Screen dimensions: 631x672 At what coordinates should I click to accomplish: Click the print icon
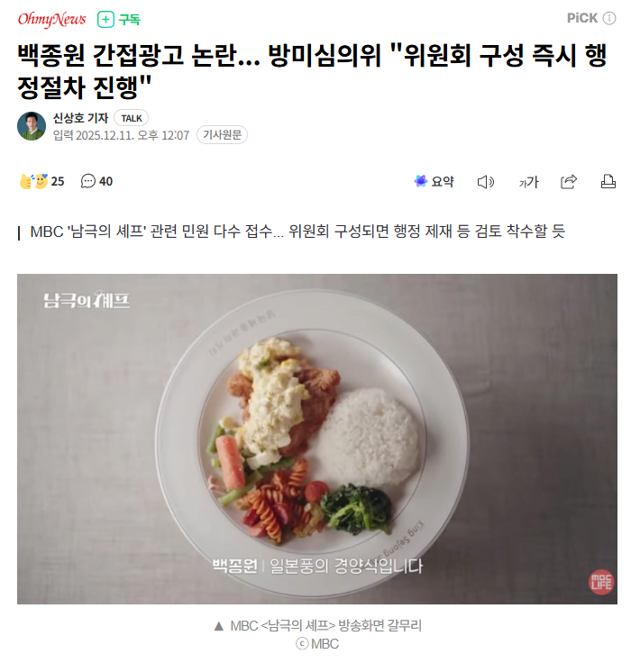[608, 182]
